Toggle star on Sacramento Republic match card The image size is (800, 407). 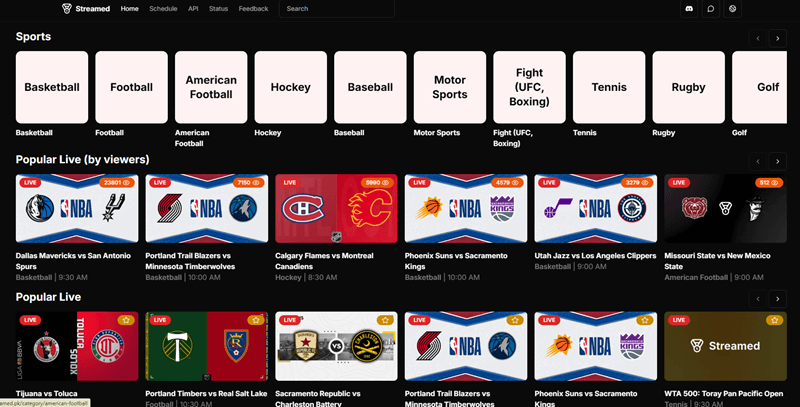[x=385, y=320]
